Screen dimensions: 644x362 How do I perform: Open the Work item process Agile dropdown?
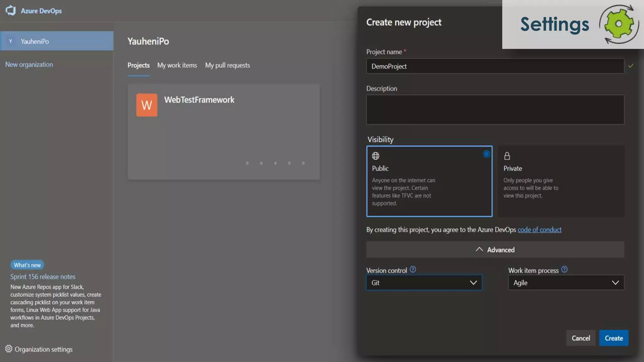point(566,282)
